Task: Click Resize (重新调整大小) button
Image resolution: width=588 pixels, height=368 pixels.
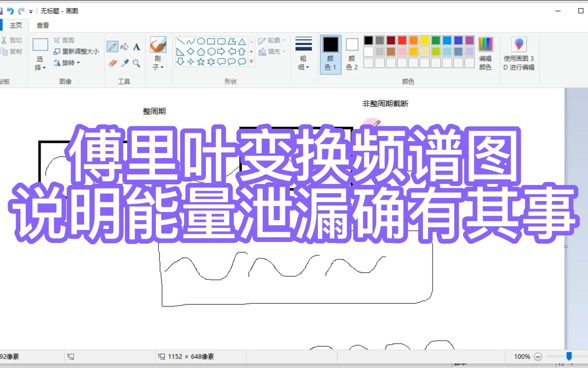Action: [x=76, y=51]
